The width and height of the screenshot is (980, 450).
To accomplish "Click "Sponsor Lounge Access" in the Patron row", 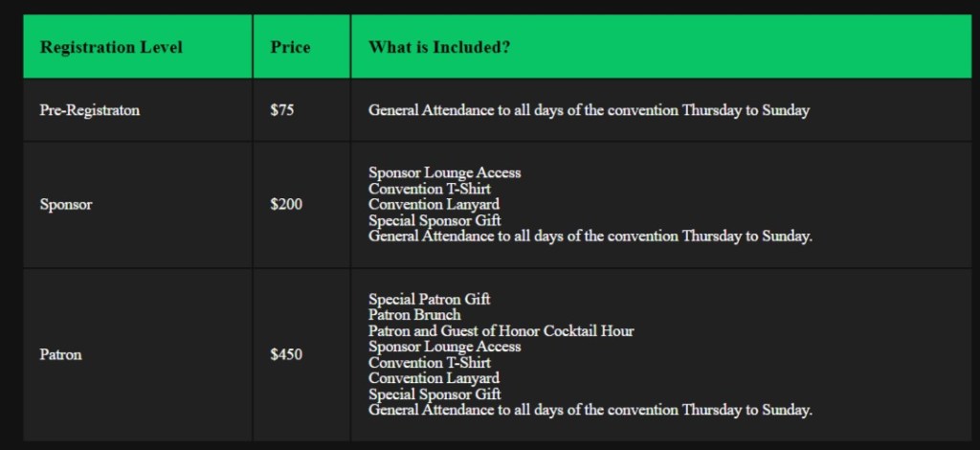I will click(444, 347).
